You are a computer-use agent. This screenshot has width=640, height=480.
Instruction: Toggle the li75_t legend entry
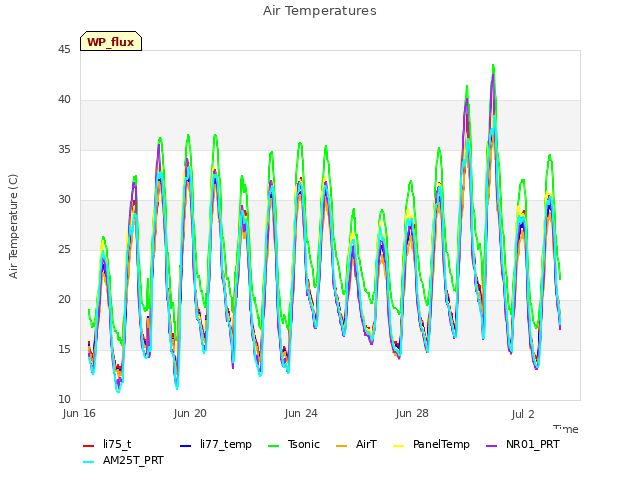pos(107,444)
